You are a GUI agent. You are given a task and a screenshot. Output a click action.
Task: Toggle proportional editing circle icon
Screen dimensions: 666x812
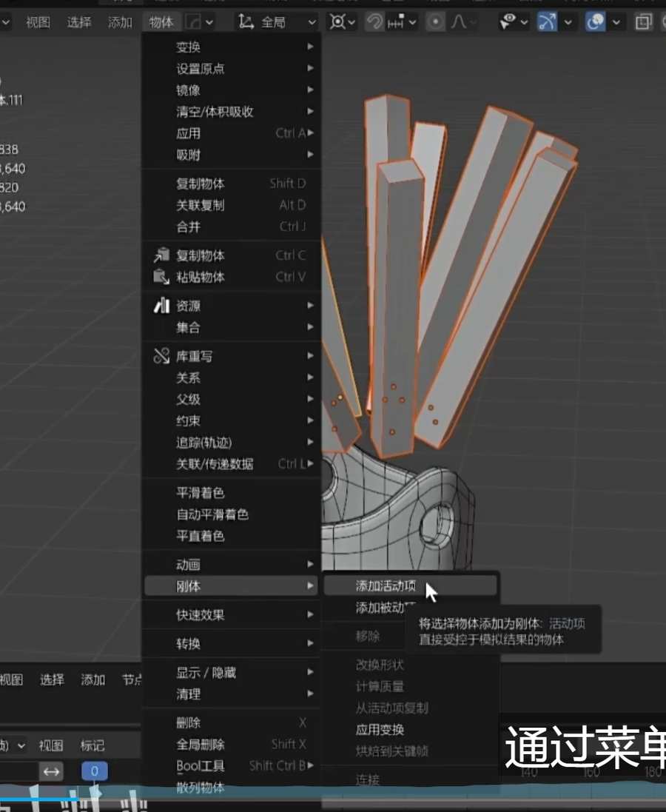tap(436, 22)
